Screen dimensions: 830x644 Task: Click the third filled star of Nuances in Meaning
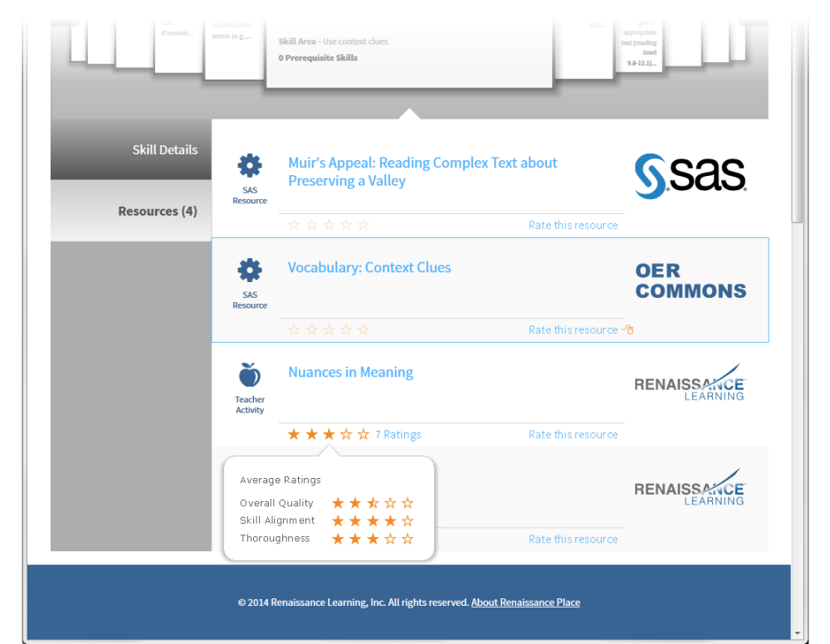329,434
